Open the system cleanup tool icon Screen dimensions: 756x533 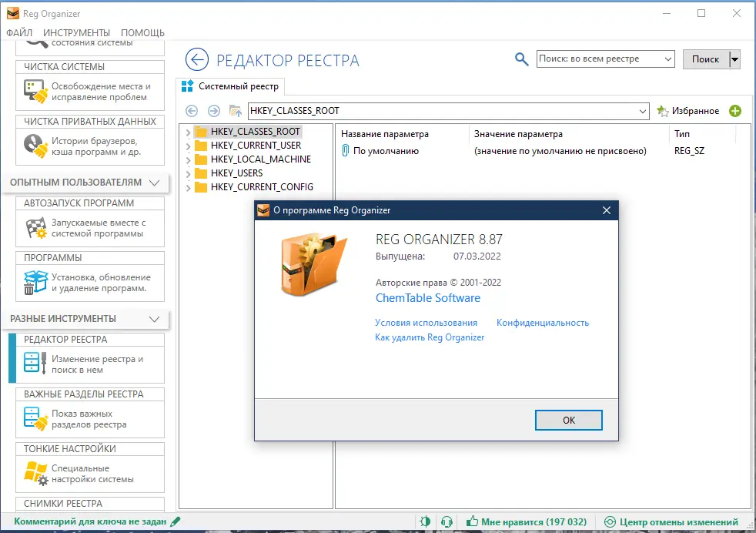coord(35,90)
